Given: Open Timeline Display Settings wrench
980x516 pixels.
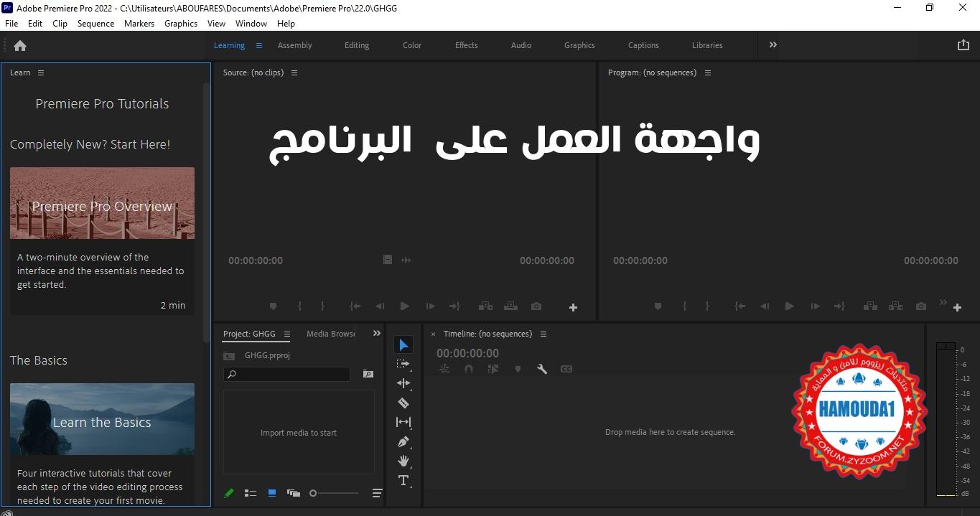Looking at the screenshot, I should [542, 369].
